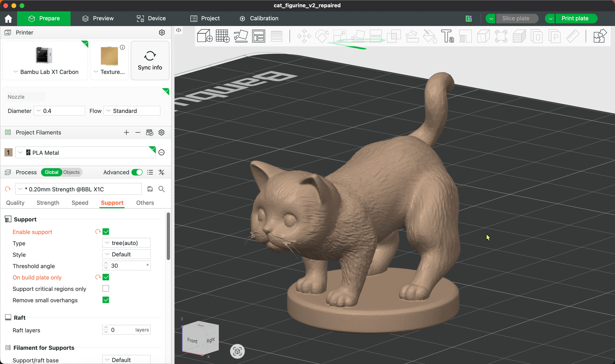Open the support Type dropdown
Screen dimensions: 615x364
point(126,243)
